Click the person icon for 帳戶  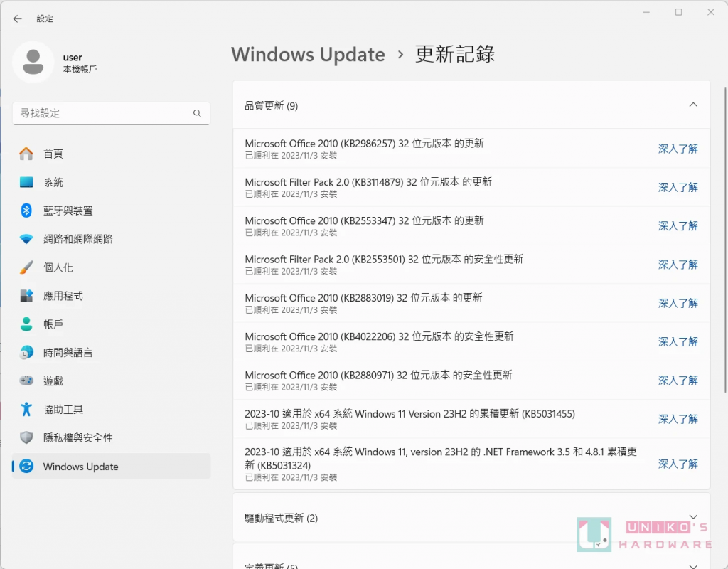[26, 324]
